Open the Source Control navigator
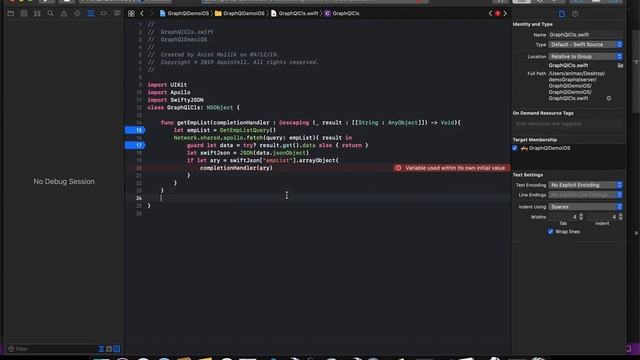 pyautogui.click(x=24, y=13)
